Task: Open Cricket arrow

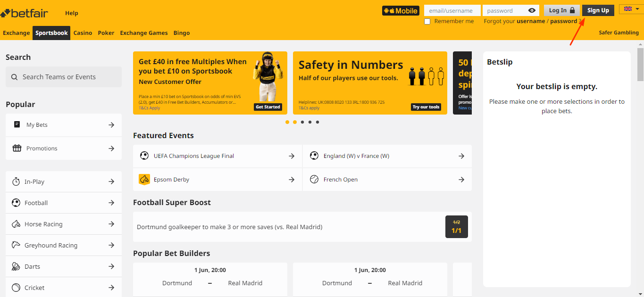Action: click(111, 288)
